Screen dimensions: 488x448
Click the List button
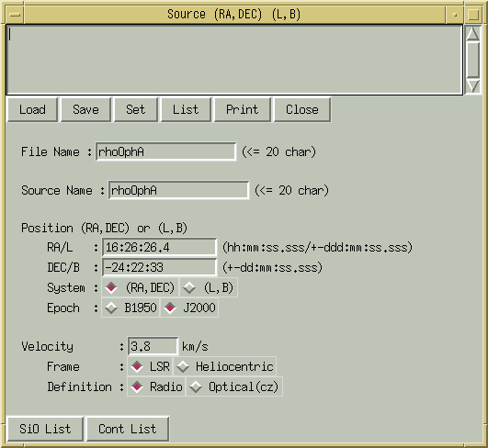click(186, 109)
